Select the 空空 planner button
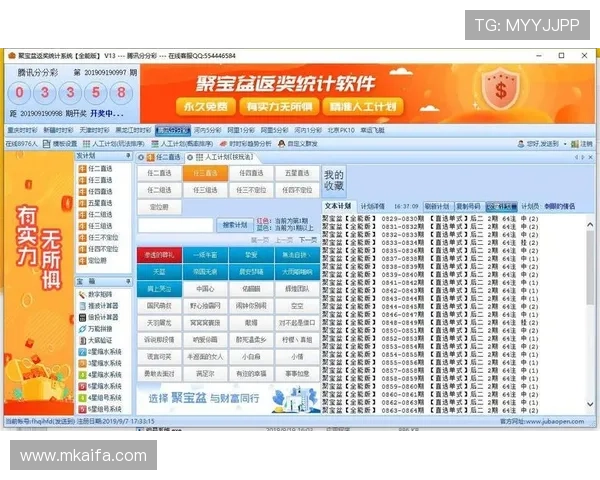Image resolution: width=600 pixels, height=480 pixels. [x=297, y=306]
